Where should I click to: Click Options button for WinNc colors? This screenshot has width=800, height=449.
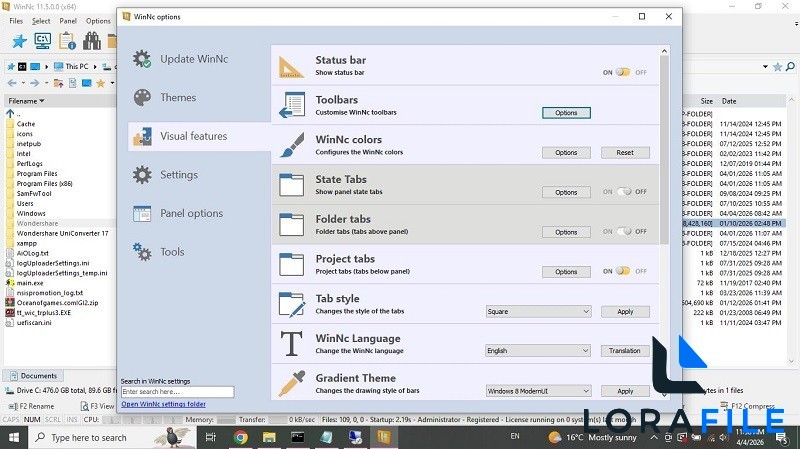tap(566, 153)
